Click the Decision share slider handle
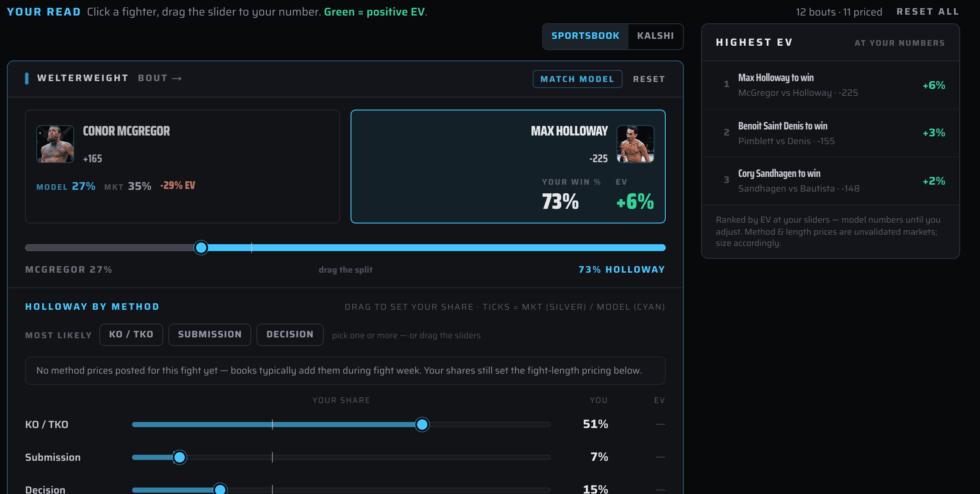 (220, 489)
